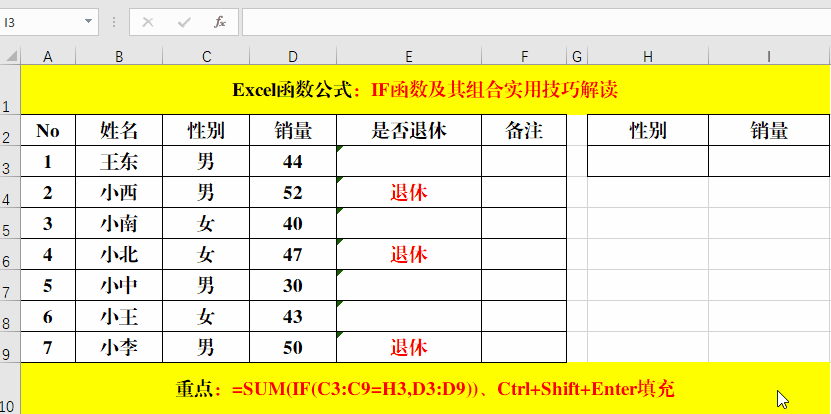This screenshot has height=414, width=831.
Task: Select sales value 43
Action: [293, 316]
